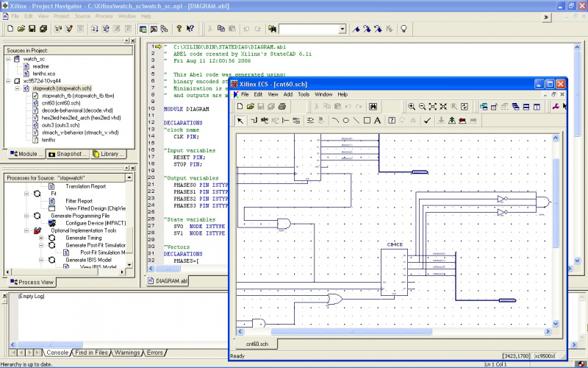Click Save disk icon in Project Navigator toolbar
588x368 pixels.
pyautogui.click(x=32, y=29)
